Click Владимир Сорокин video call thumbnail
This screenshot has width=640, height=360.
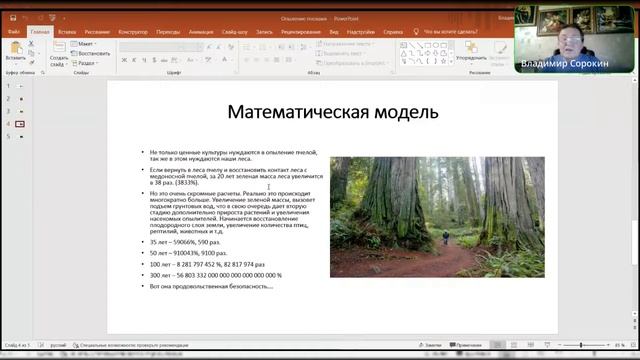[x=574, y=39]
